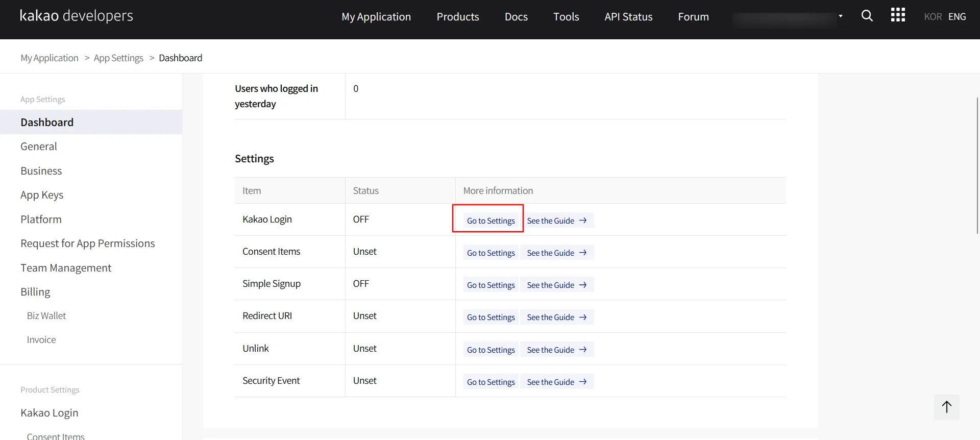Open Invoice sub-item
980x440 pixels.
tap(41, 340)
